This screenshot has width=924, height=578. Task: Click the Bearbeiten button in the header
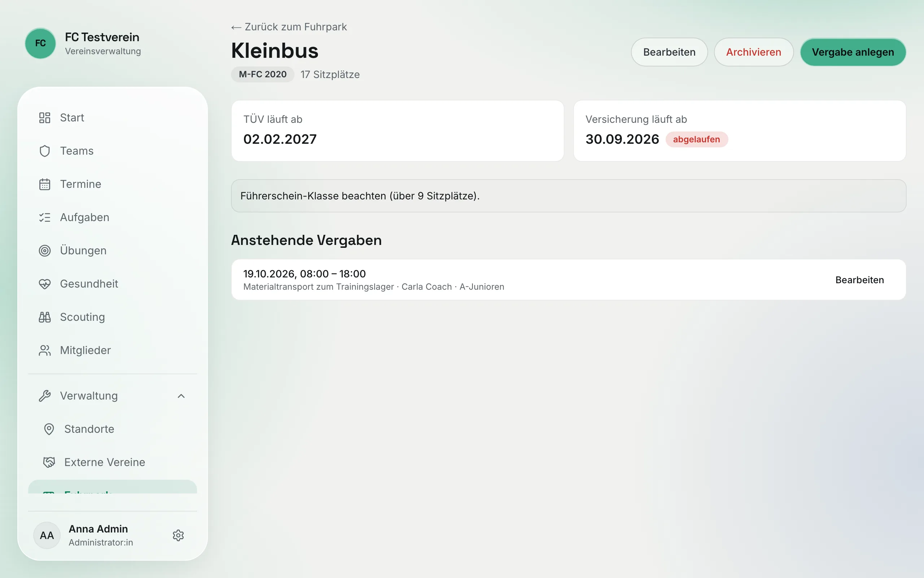click(x=669, y=52)
